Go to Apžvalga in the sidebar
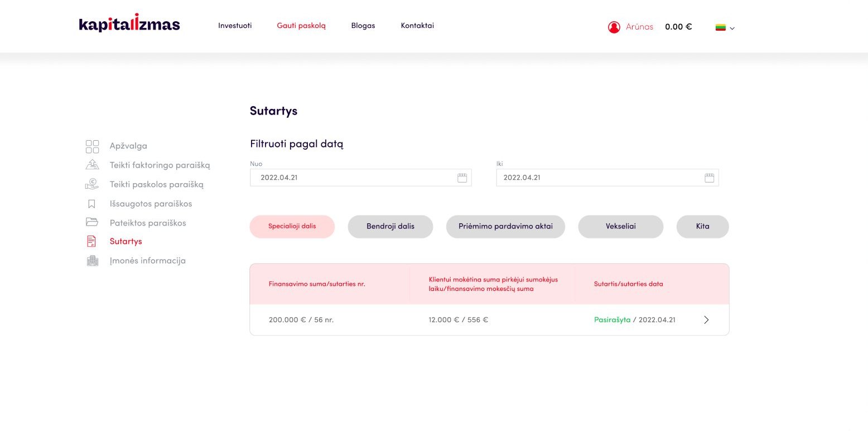This screenshot has height=431, width=868. [128, 146]
